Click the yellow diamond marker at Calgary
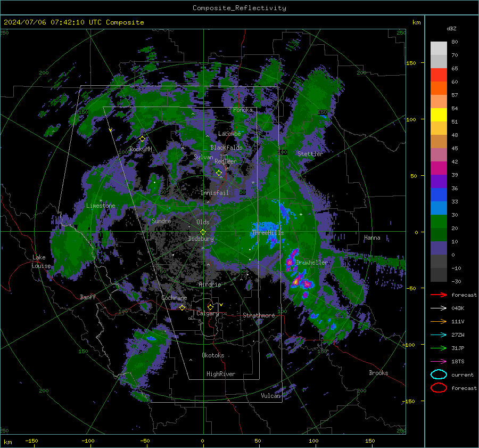479x448 pixels. (210, 307)
